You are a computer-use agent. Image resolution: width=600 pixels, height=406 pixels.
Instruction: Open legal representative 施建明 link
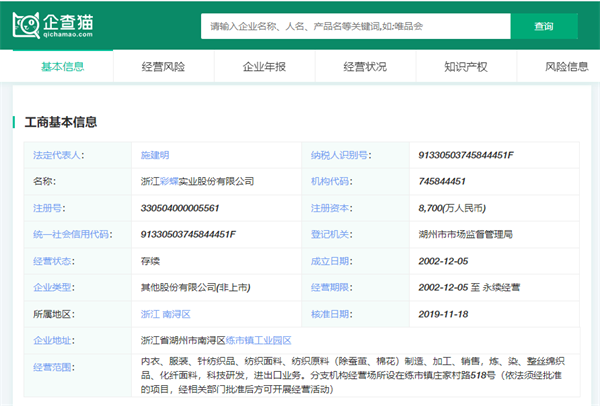point(155,156)
